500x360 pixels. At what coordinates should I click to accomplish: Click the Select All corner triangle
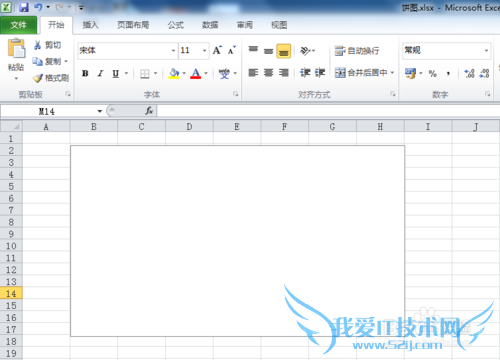[x=16, y=127]
